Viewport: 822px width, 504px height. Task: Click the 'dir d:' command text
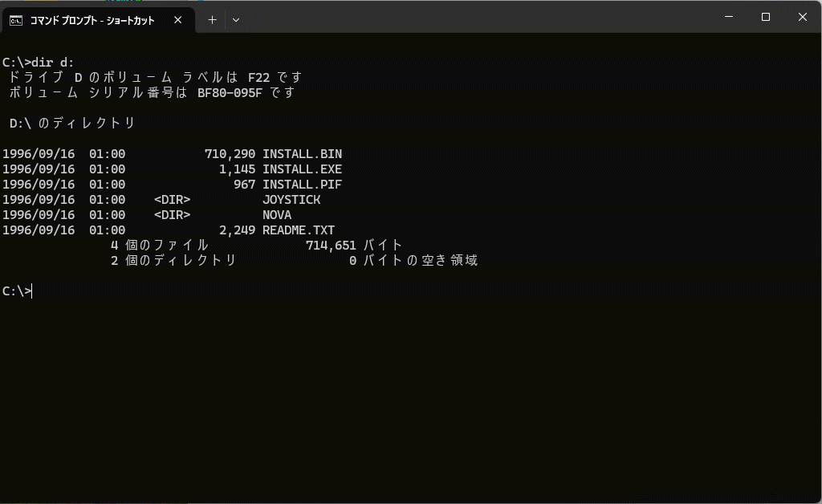(53, 63)
